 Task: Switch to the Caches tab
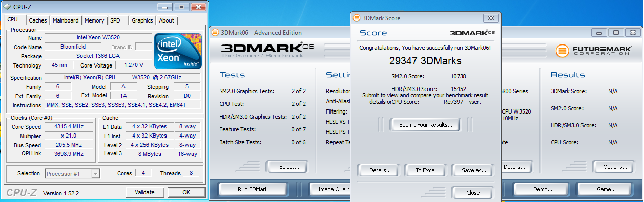click(x=38, y=20)
